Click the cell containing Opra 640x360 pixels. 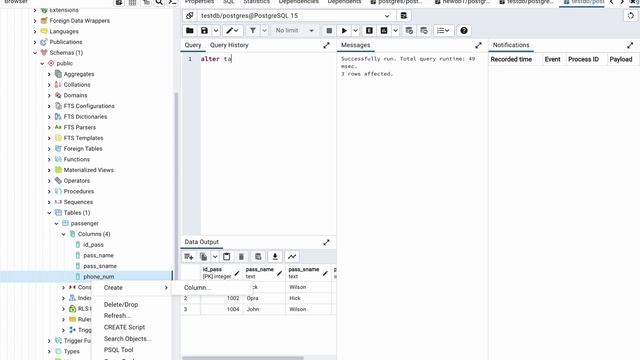pos(264,298)
